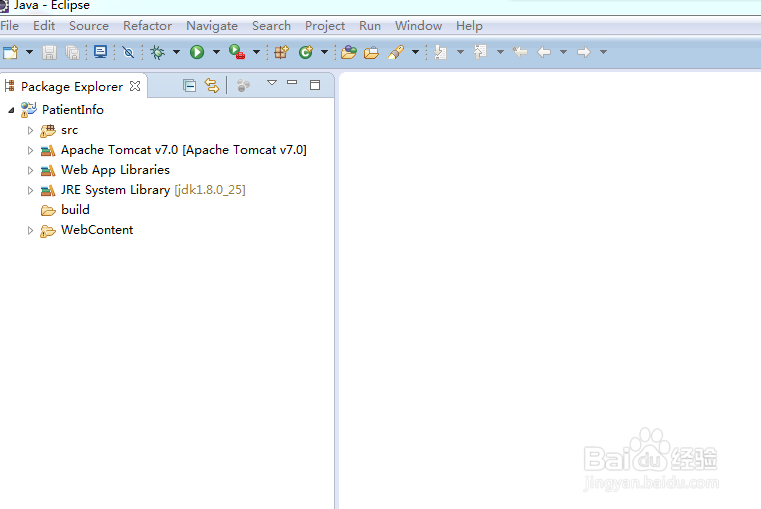Open the Package Explorer View Menu triangle

(x=272, y=82)
